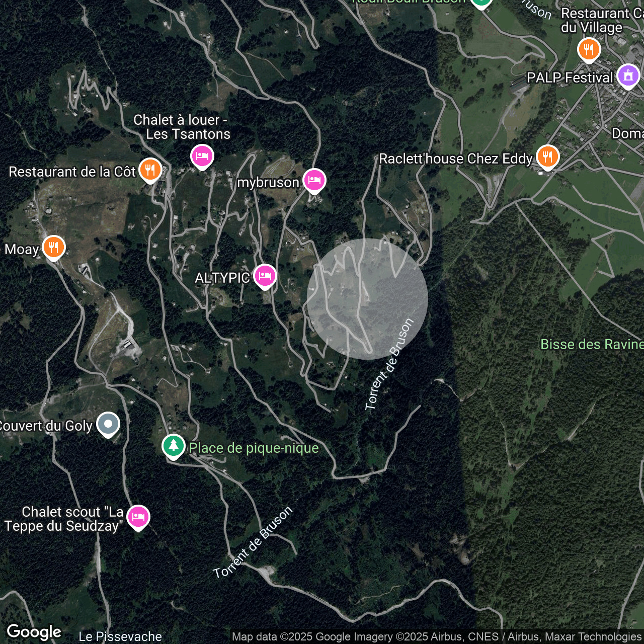
Task: Click the lower Torrent de Bruson label
Action: pyautogui.click(x=253, y=543)
